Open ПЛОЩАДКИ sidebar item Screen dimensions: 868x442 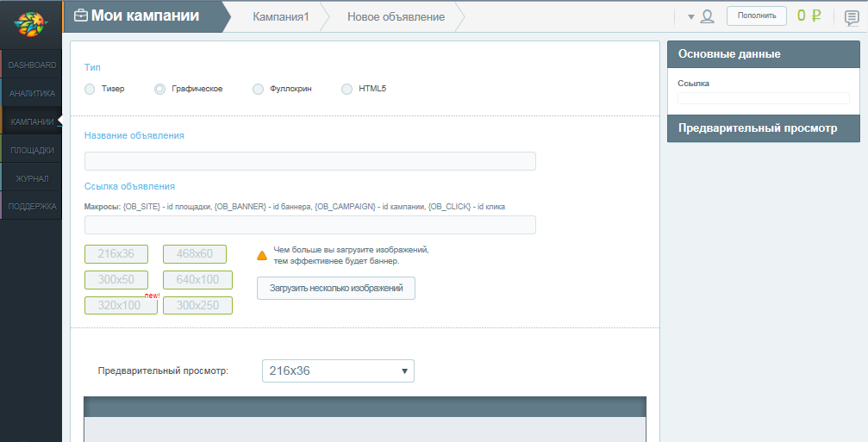point(32,150)
